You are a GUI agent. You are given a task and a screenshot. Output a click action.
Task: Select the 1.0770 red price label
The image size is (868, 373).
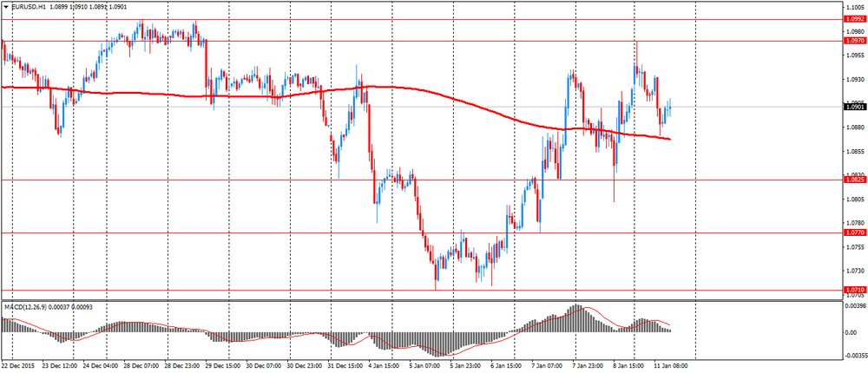click(855, 233)
